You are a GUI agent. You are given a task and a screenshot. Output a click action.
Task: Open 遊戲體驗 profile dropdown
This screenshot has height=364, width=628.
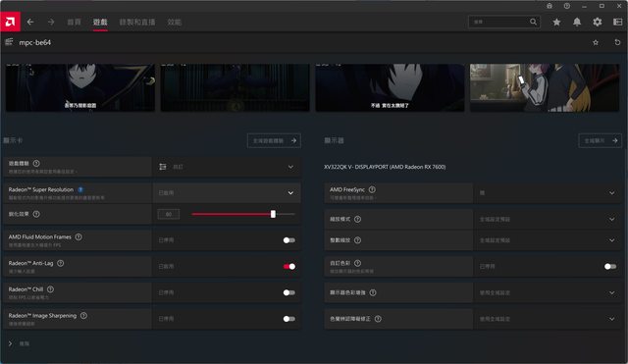click(227, 167)
